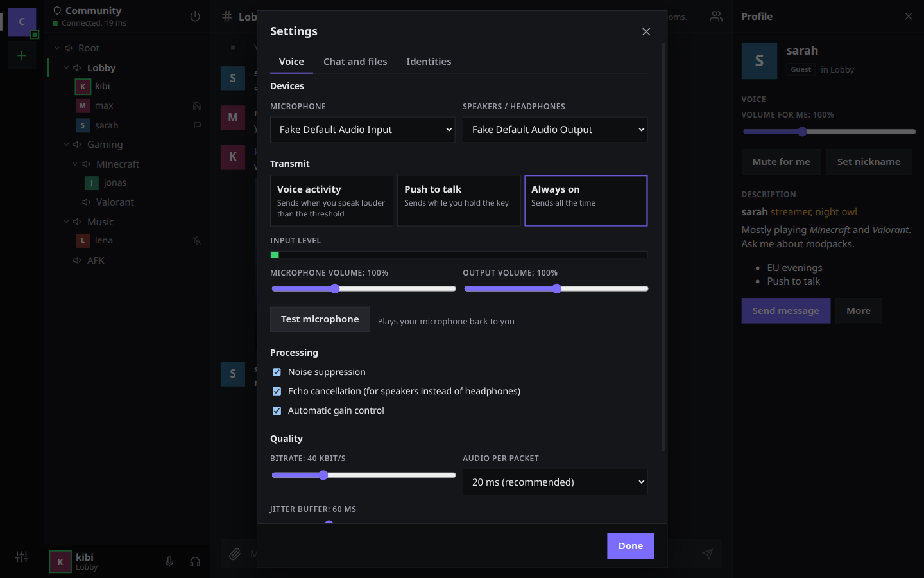This screenshot has width=924, height=578.
Task: Adjust the Microphone volume slider
Action: pos(364,289)
